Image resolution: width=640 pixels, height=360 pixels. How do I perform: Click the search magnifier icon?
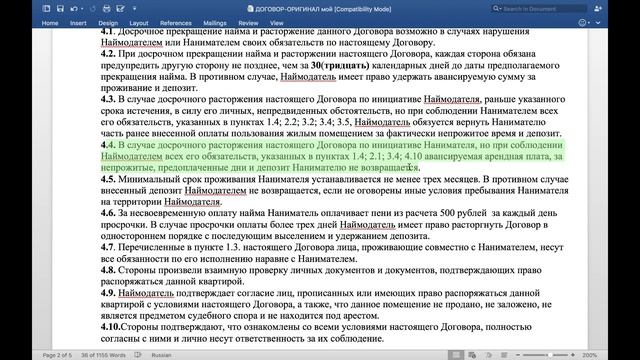[x=496, y=9]
